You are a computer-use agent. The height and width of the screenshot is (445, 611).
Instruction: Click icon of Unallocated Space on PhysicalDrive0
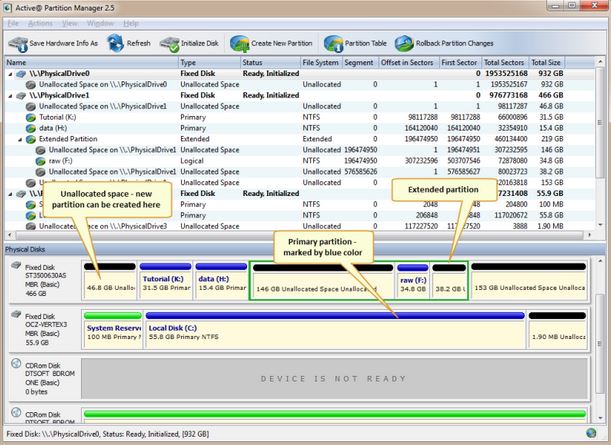30,85
